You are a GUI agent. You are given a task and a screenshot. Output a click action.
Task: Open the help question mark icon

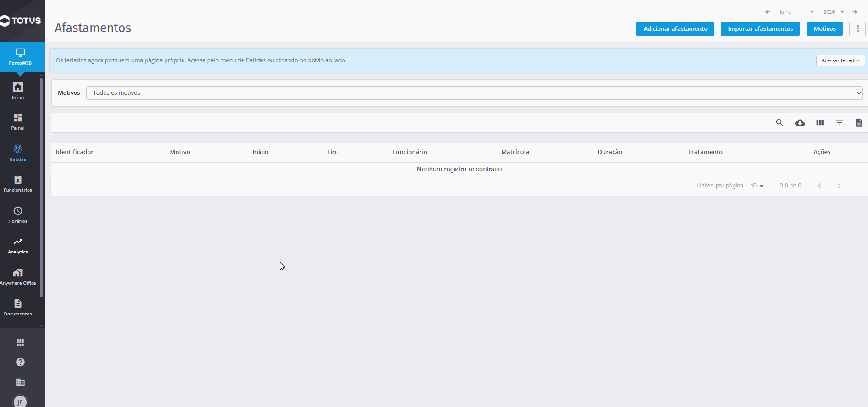tap(20, 362)
